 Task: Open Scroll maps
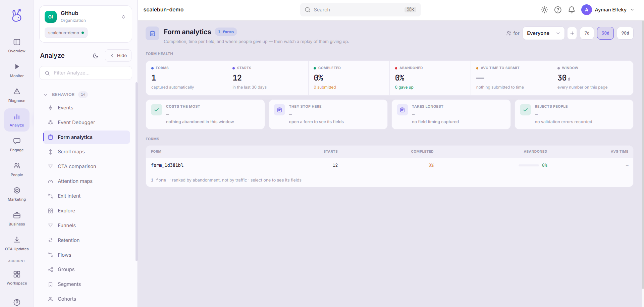(87, 152)
